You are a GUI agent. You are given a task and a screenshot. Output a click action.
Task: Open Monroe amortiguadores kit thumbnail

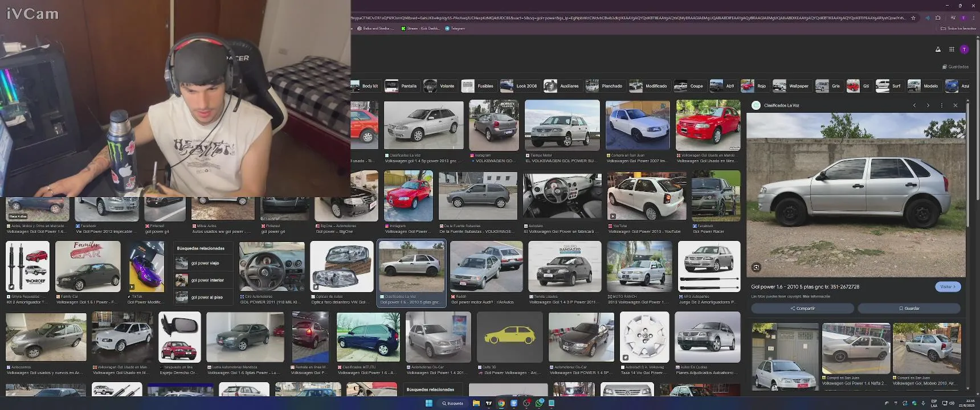point(27,266)
